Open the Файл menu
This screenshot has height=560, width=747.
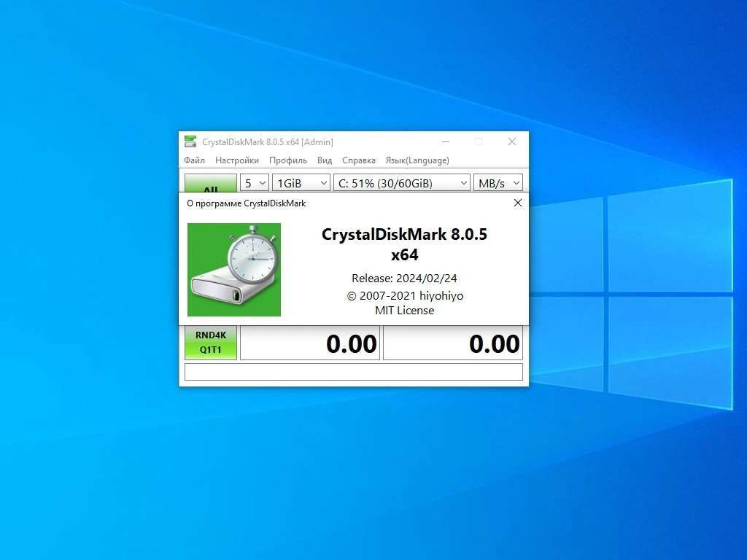[x=194, y=160]
